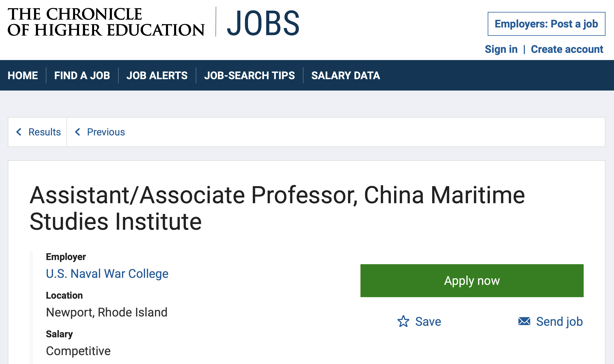The width and height of the screenshot is (614, 364).
Task: Click the Send job text link
Action: [559, 322]
